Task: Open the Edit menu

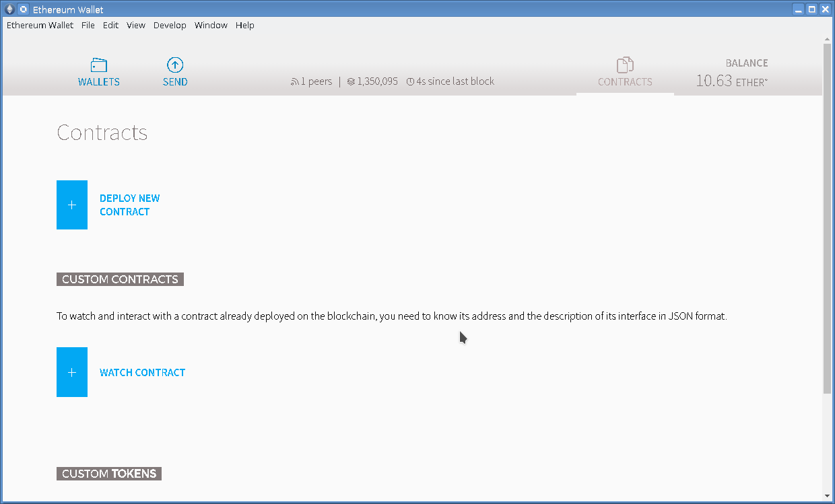Action: click(110, 25)
